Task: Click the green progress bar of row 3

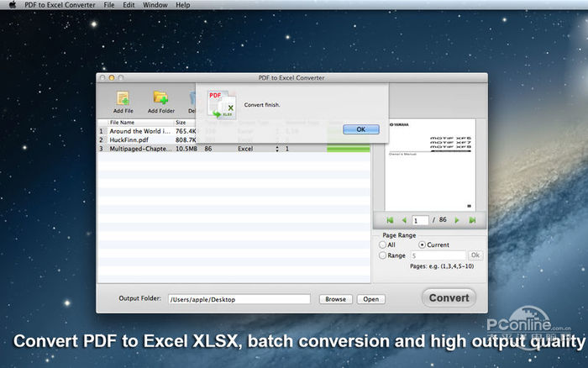Action: (349, 149)
